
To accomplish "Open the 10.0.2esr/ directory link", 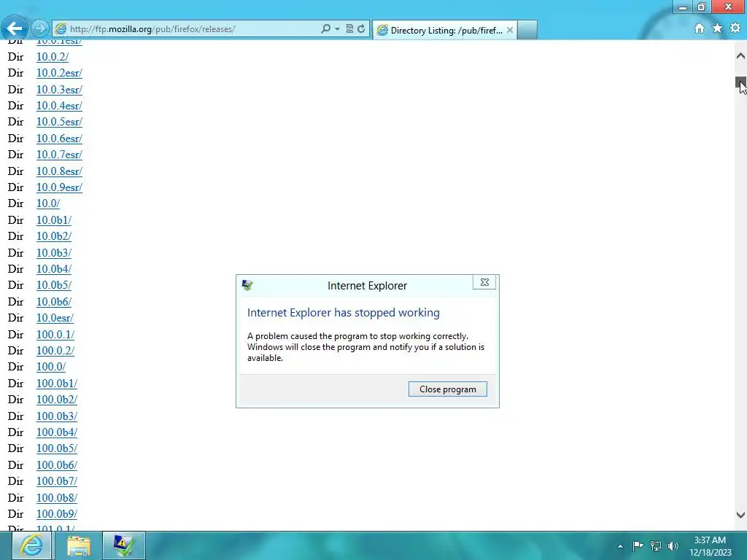I will tap(59, 73).
